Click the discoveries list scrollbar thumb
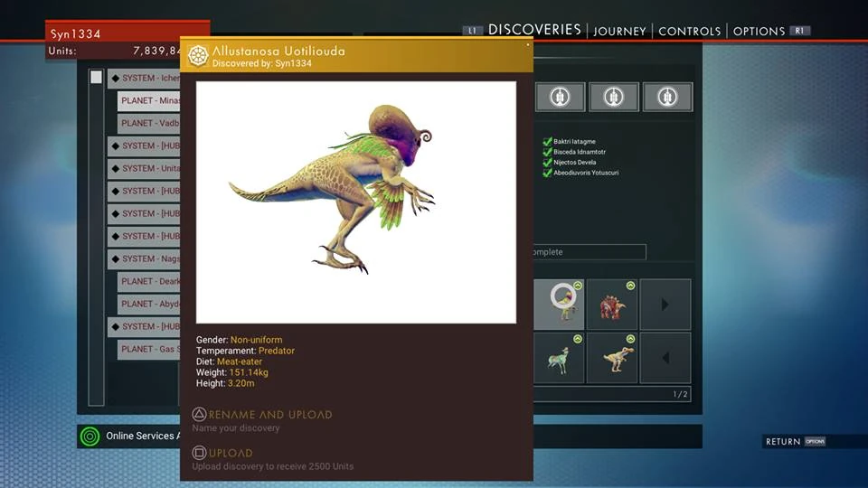 97,77
